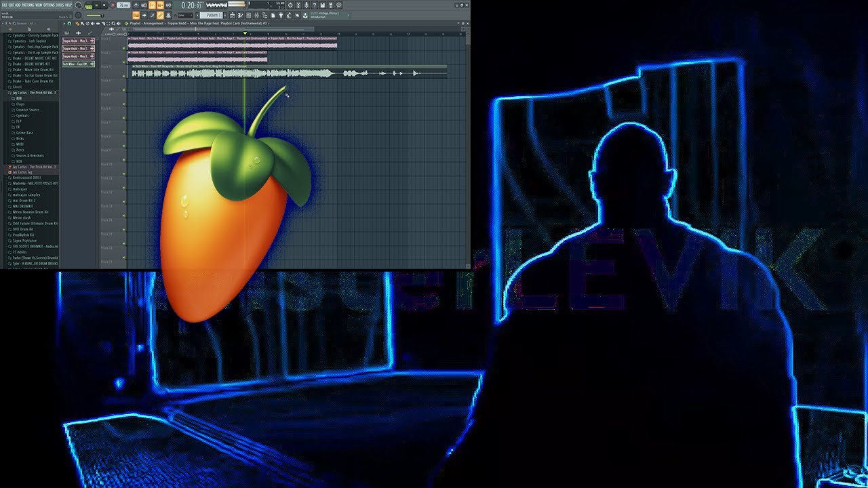This screenshot has height=488, width=868.
Task: Open the PATTERNS menu
Action: pyautogui.click(x=28, y=5)
